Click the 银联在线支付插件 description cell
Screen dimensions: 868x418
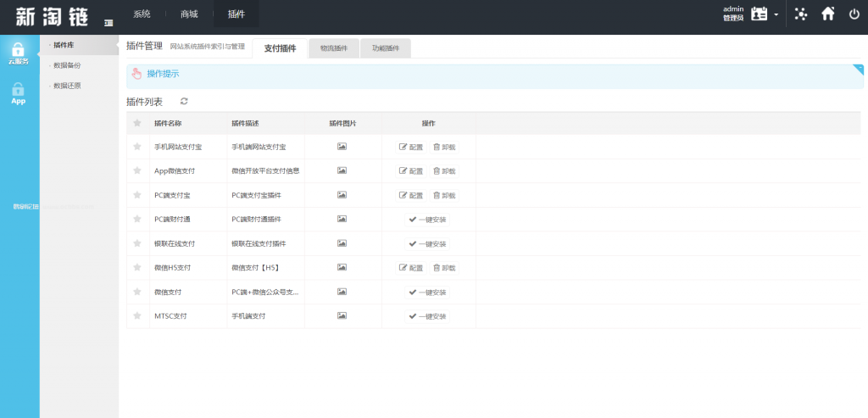tap(259, 243)
